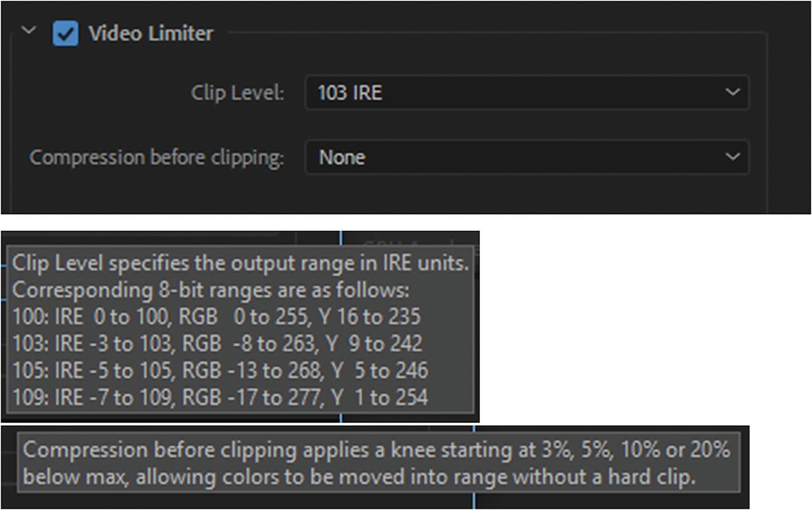812x510 pixels.
Task: Click the 109 IRE range tooltip line
Action: [x=217, y=397]
